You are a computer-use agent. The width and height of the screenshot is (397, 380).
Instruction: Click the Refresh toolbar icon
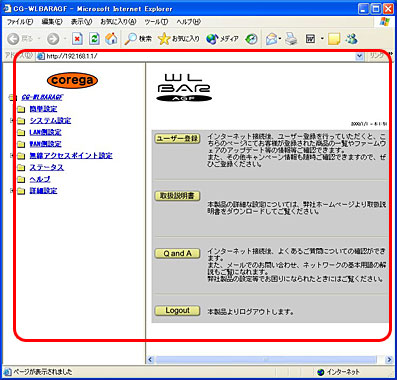[x=94, y=39]
